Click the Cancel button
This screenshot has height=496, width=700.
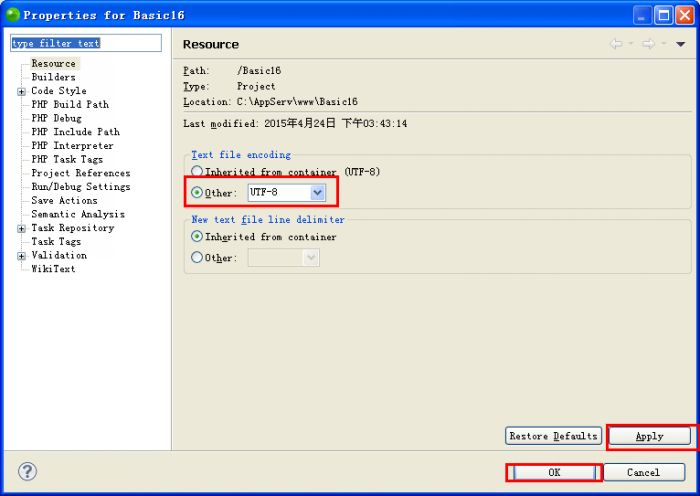(x=643, y=472)
